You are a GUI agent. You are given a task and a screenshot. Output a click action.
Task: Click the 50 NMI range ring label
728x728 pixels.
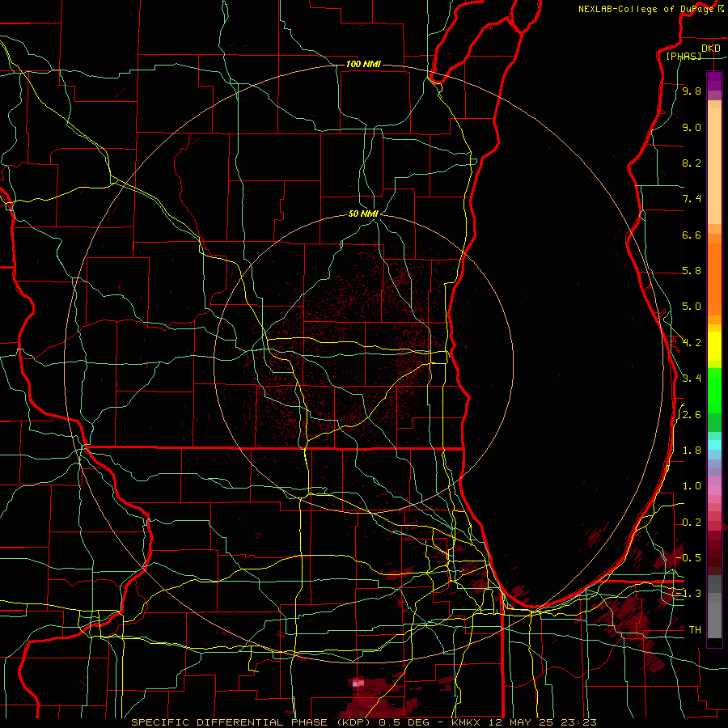coord(363,214)
